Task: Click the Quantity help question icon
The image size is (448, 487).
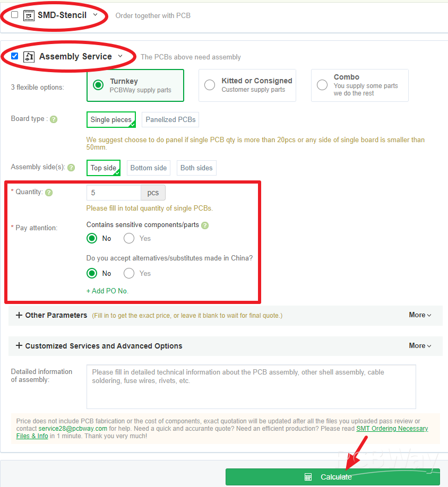Action: pyautogui.click(x=49, y=193)
